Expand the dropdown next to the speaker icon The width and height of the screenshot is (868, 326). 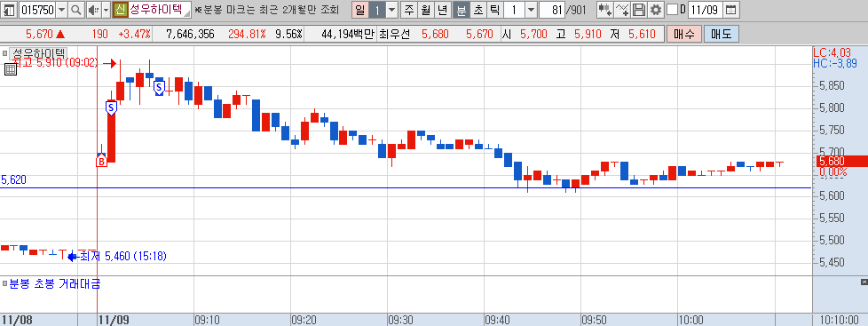105,10
